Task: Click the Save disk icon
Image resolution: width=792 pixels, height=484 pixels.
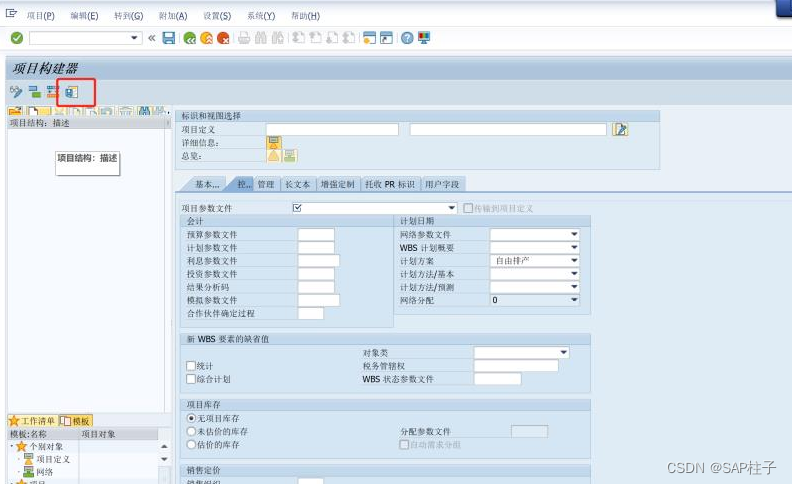Action: click(169, 38)
